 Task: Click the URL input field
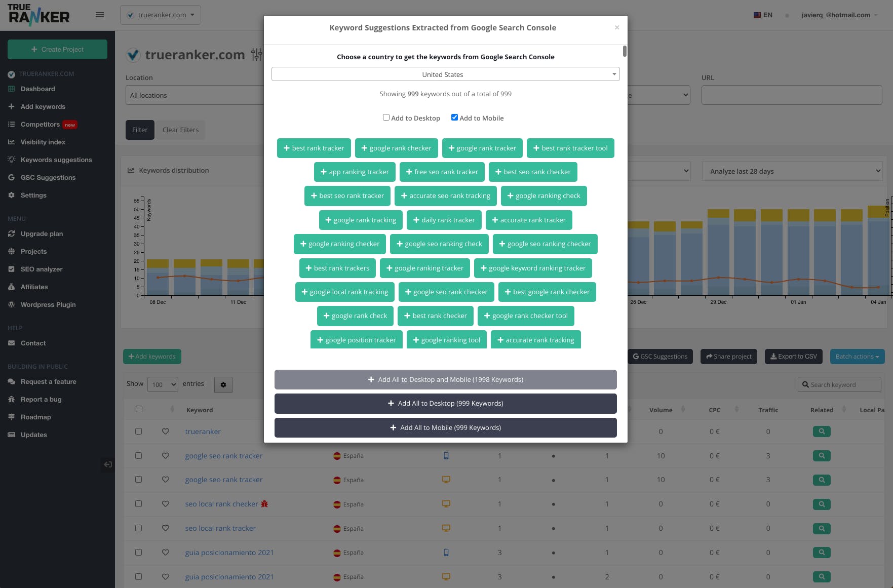(x=792, y=95)
